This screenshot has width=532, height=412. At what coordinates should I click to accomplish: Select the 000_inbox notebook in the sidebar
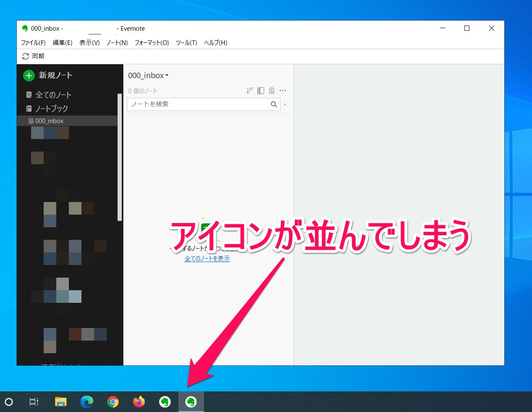[x=49, y=121]
